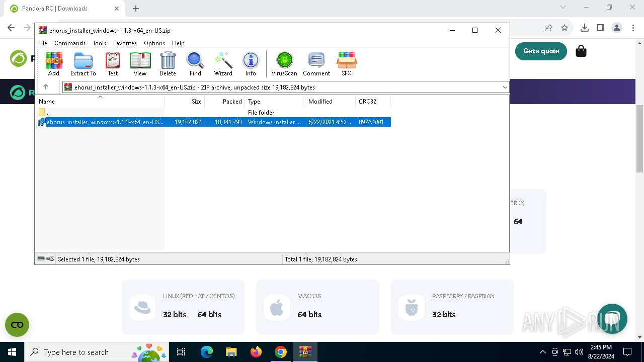This screenshot has height=362, width=644.
Task: Start VirusScan on the archive
Action: click(x=284, y=64)
